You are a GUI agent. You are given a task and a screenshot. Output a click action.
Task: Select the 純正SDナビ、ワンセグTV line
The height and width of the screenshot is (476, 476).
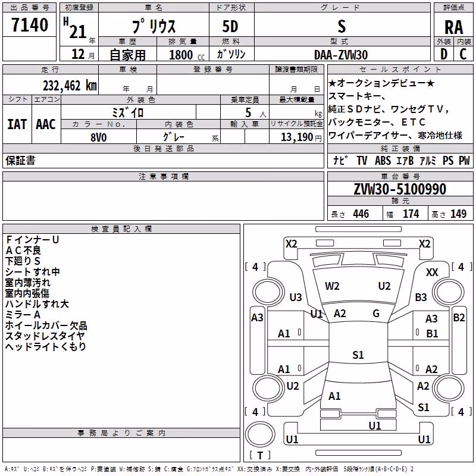pyautogui.click(x=389, y=109)
